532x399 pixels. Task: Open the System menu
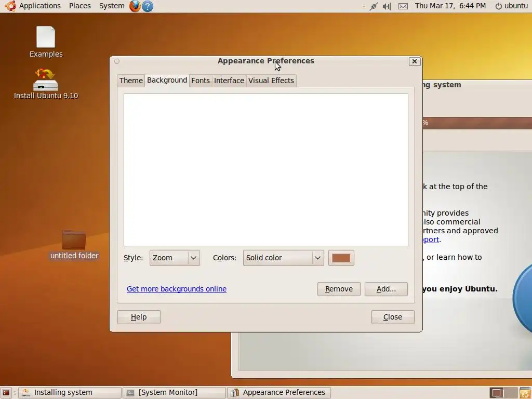(x=112, y=6)
